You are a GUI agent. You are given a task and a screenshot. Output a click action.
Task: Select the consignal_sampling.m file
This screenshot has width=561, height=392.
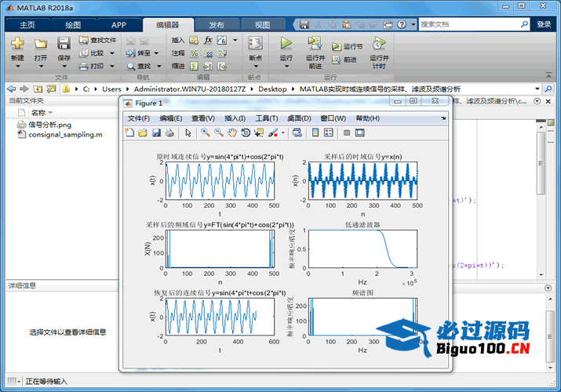(65, 135)
